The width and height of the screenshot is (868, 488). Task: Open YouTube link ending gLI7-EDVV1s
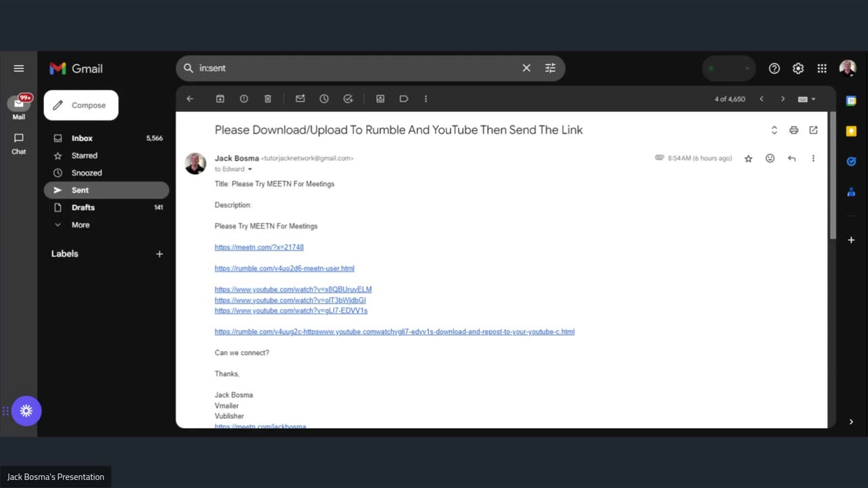click(291, 310)
